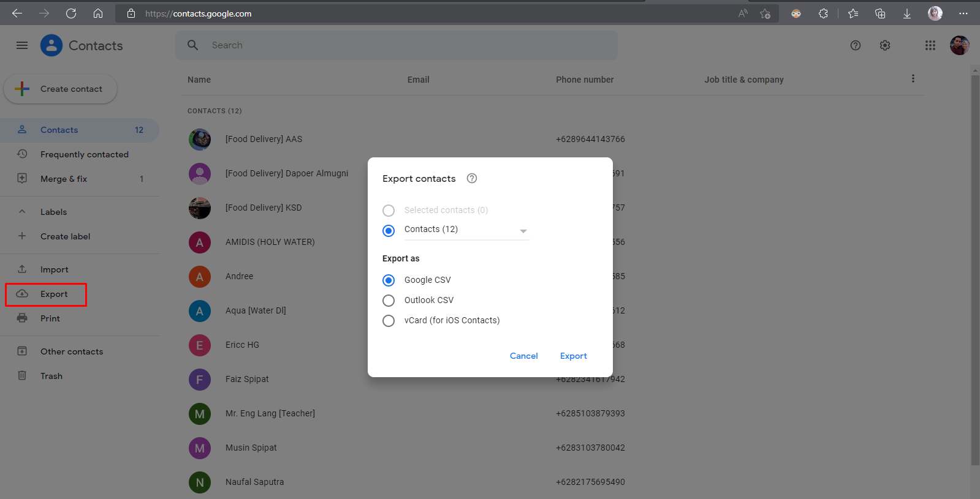Click the Ericc HG avatar
Image resolution: width=980 pixels, height=499 pixels.
point(200,345)
